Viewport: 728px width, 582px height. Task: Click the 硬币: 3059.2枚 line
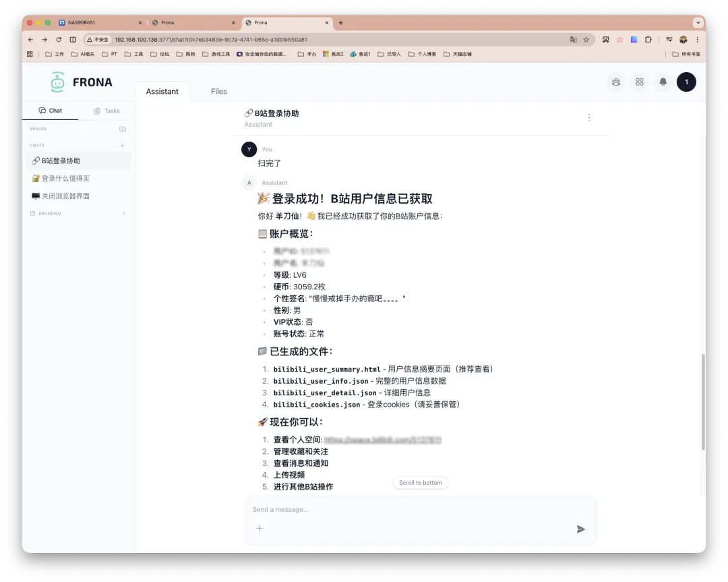(299, 287)
